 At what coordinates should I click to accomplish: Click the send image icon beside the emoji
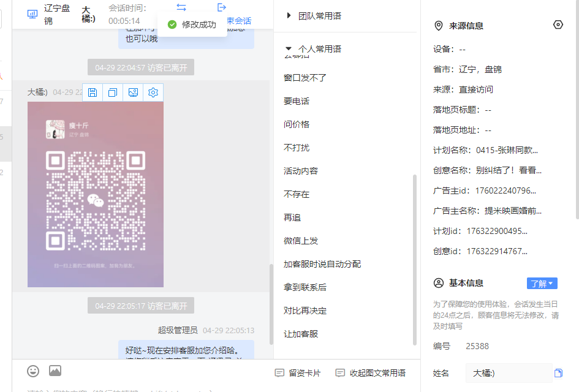[55, 371]
